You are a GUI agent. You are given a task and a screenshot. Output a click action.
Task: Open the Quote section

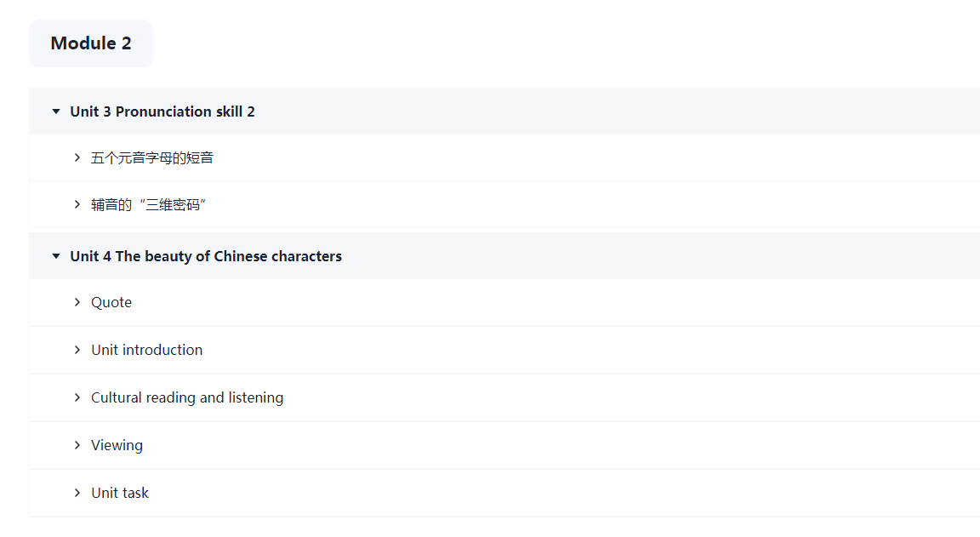tap(111, 303)
